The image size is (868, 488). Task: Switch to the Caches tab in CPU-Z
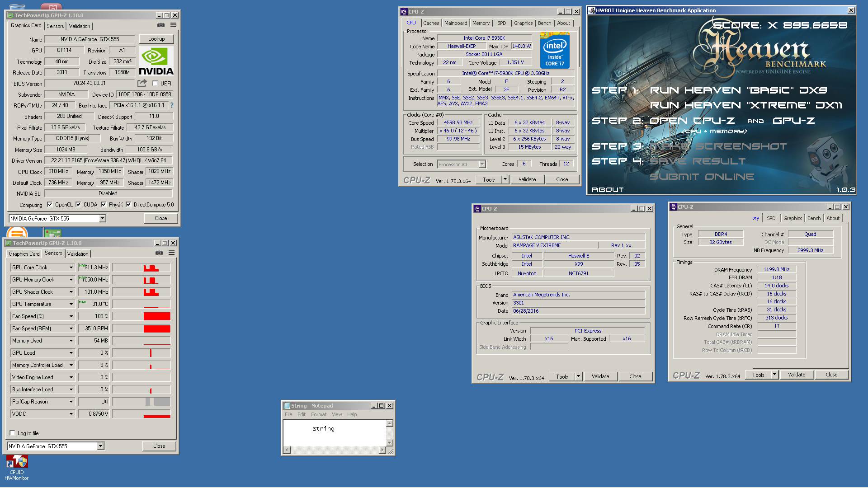pyautogui.click(x=431, y=23)
